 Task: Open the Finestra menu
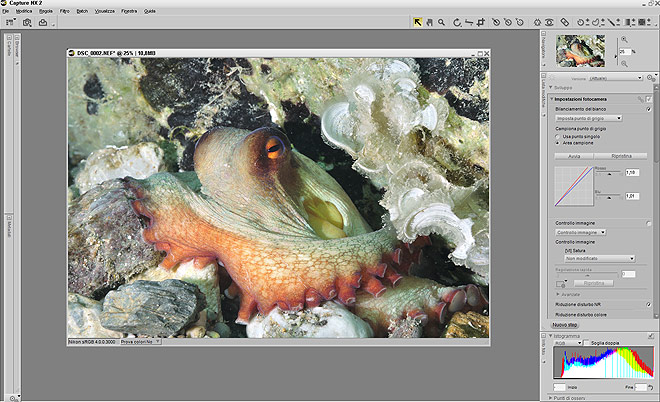[129, 11]
